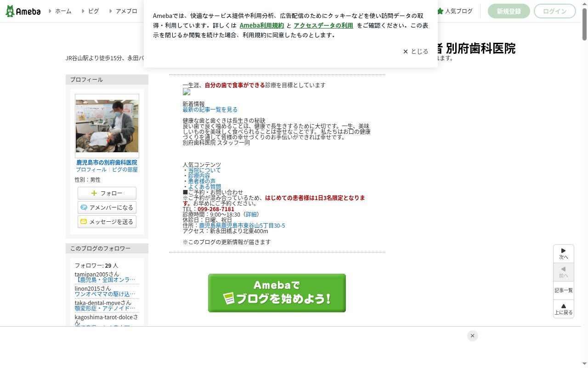The height and width of the screenshot is (368, 588).
Task: Open follower link ワンオペママの駆け込…
Action: click(105, 294)
